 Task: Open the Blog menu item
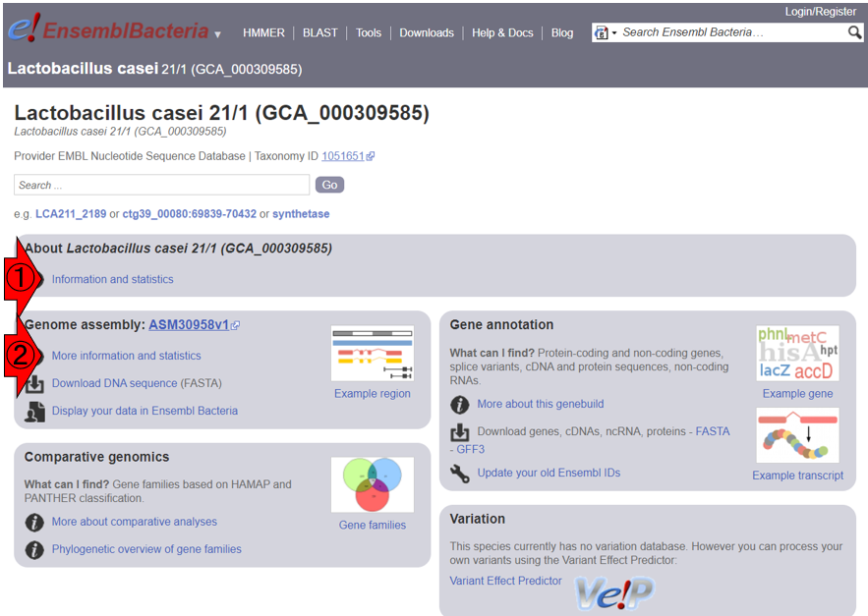pyautogui.click(x=562, y=32)
